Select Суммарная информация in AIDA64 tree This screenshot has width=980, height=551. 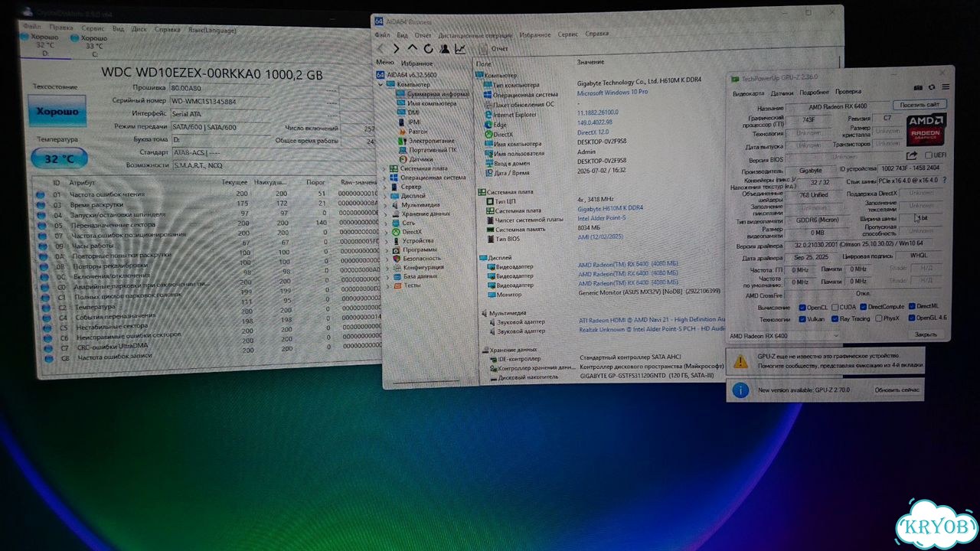pyautogui.click(x=433, y=94)
